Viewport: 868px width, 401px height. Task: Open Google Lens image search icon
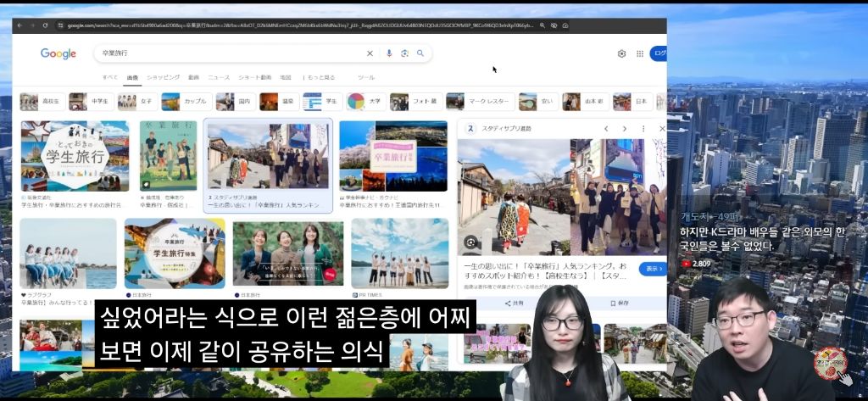(x=404, y=53)
